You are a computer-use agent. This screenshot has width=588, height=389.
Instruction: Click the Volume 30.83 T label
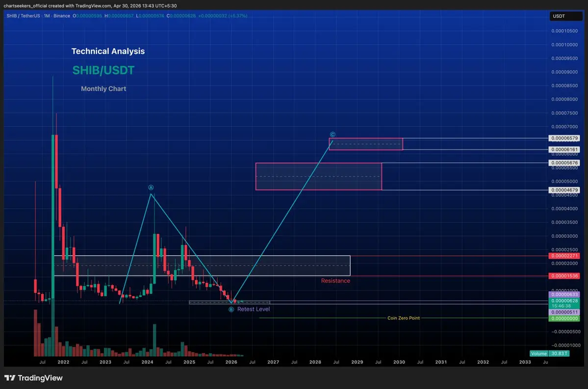click(x=550, y=353)
